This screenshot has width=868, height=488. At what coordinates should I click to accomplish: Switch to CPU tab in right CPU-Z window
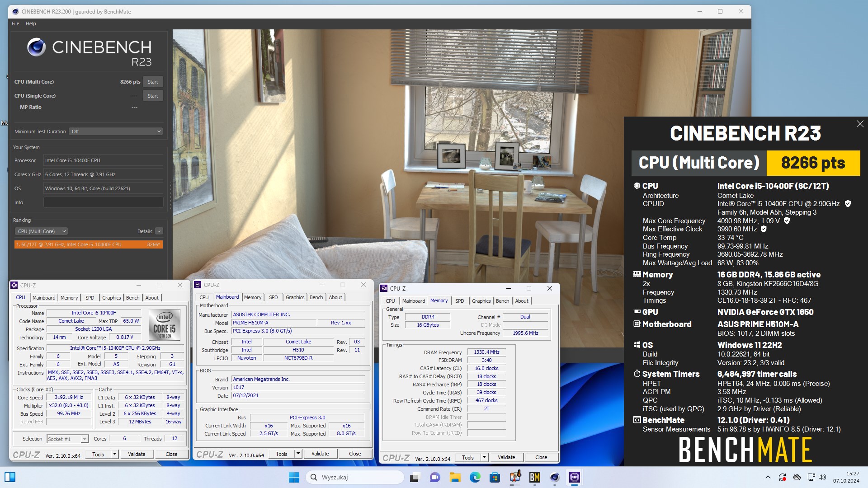click(x=391, y=301)
